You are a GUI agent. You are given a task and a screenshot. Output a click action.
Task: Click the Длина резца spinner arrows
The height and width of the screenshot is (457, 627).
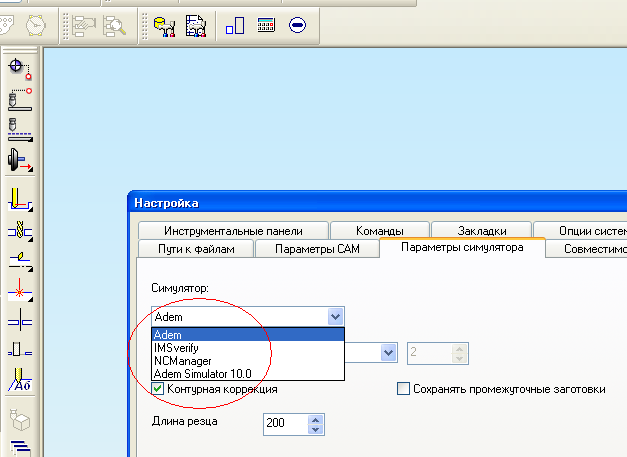316,424
